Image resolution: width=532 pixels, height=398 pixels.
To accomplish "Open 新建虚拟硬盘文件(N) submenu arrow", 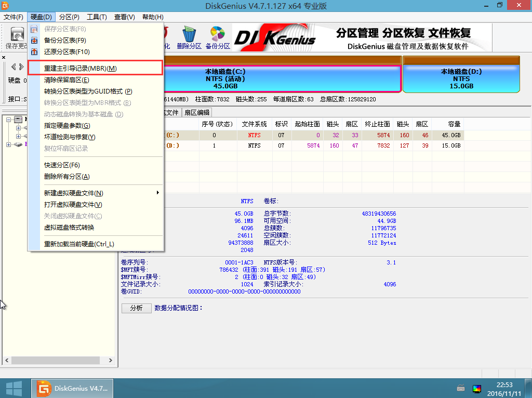I will [x=158, y=193].
